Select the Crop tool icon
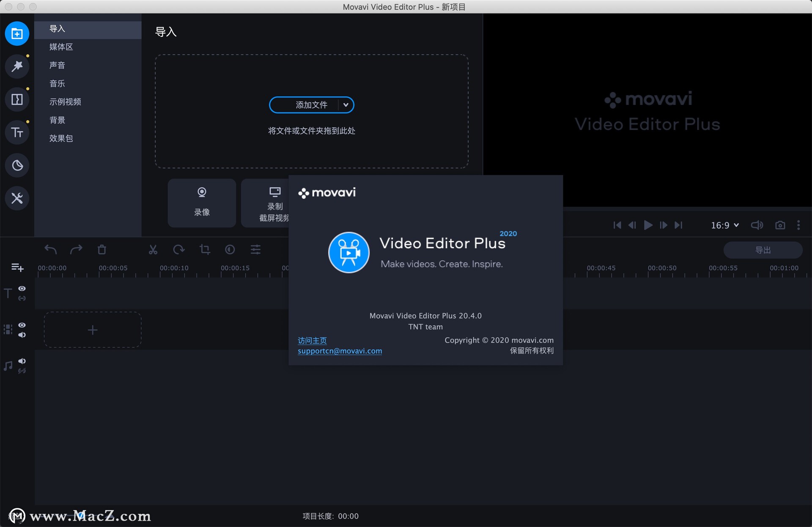This screenshot has height=527, width=812. tap(205, 250)
